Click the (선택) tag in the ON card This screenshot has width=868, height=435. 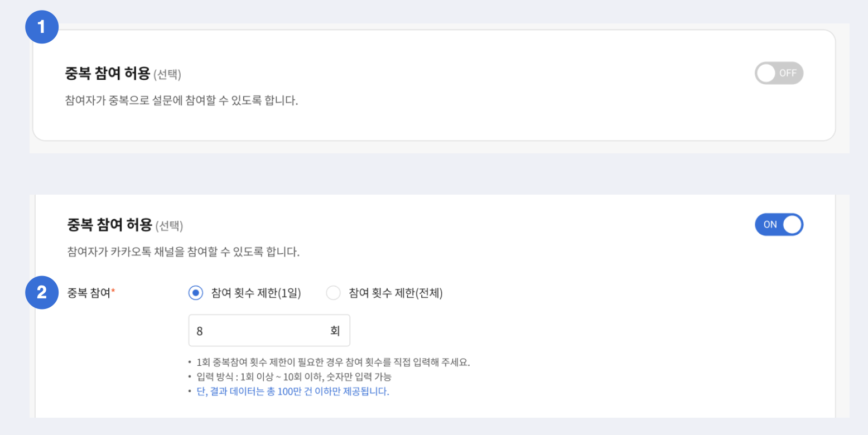[169, 226]
